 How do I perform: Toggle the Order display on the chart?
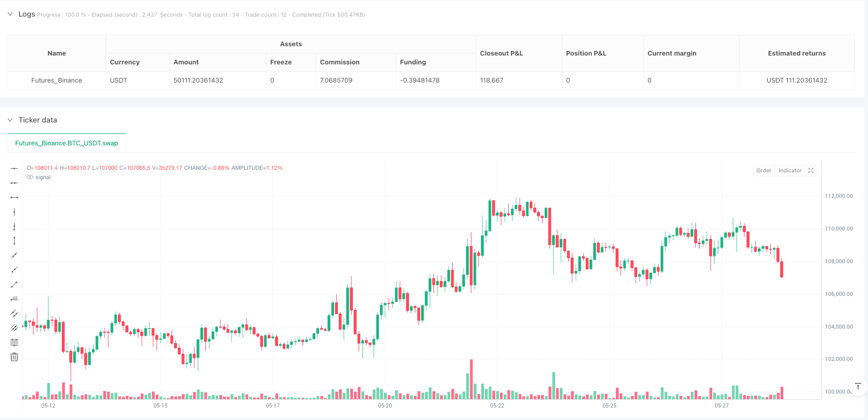coord(764,170)
